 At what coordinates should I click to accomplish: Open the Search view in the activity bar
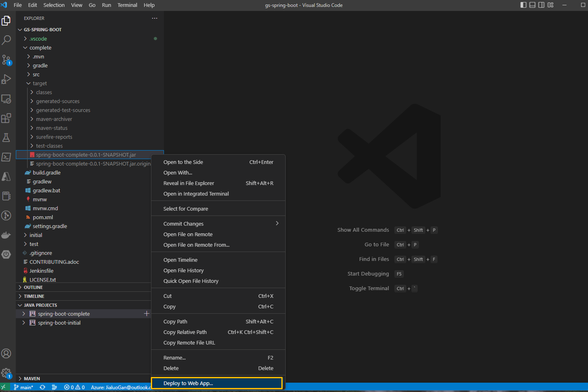(6, 40)
